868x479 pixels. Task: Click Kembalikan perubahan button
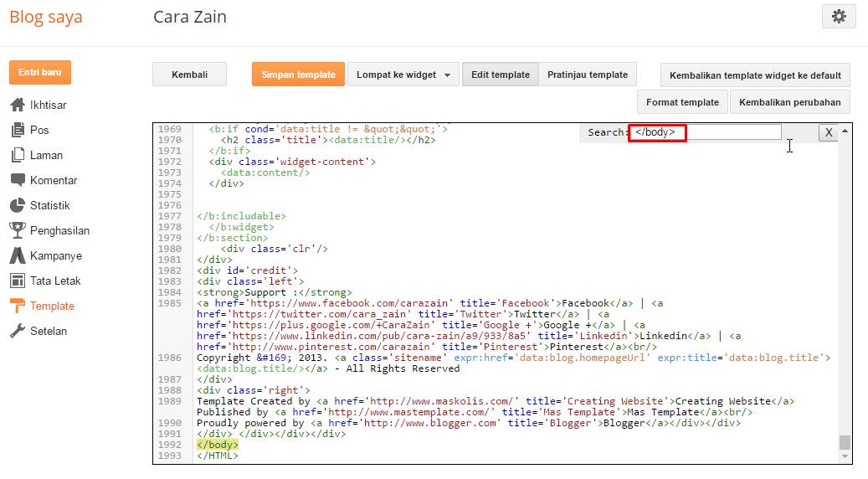tap(790, 102)
